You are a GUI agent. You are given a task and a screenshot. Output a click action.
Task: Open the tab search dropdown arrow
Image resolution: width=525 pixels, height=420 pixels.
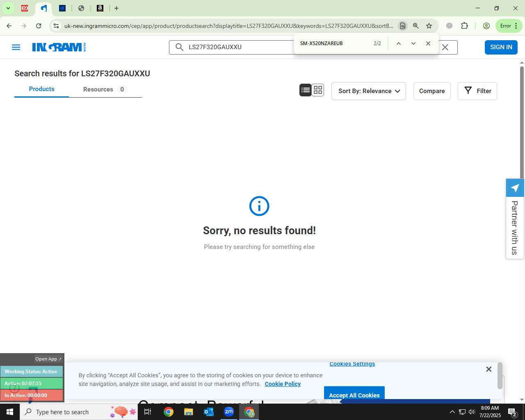[x=8, y=8]
